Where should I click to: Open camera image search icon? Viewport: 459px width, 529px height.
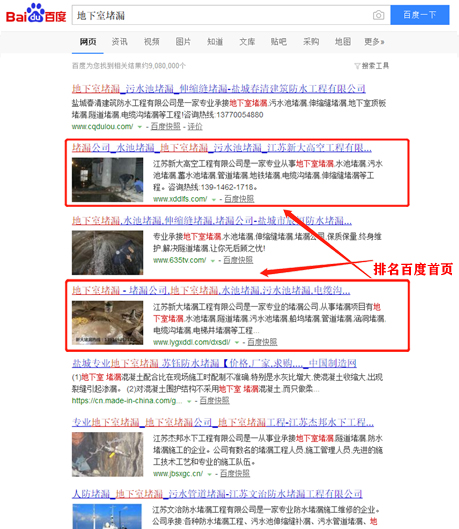pos(378,15)
